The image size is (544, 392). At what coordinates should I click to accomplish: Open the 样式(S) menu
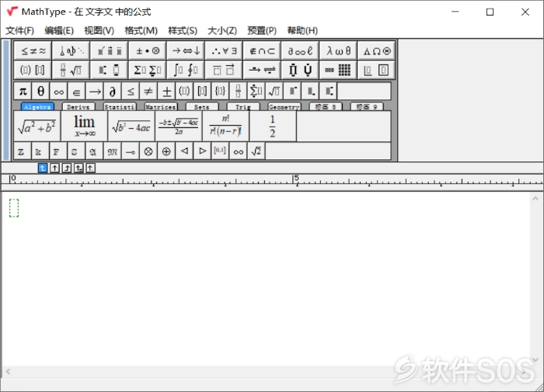183,31
